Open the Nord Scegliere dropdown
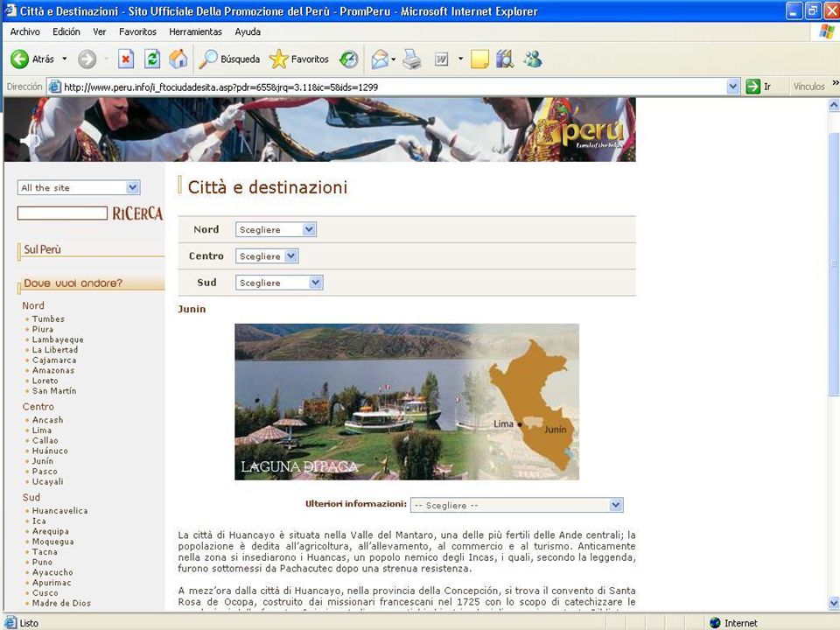Screen dimensions: 840x630 click(x=276, y=229)
